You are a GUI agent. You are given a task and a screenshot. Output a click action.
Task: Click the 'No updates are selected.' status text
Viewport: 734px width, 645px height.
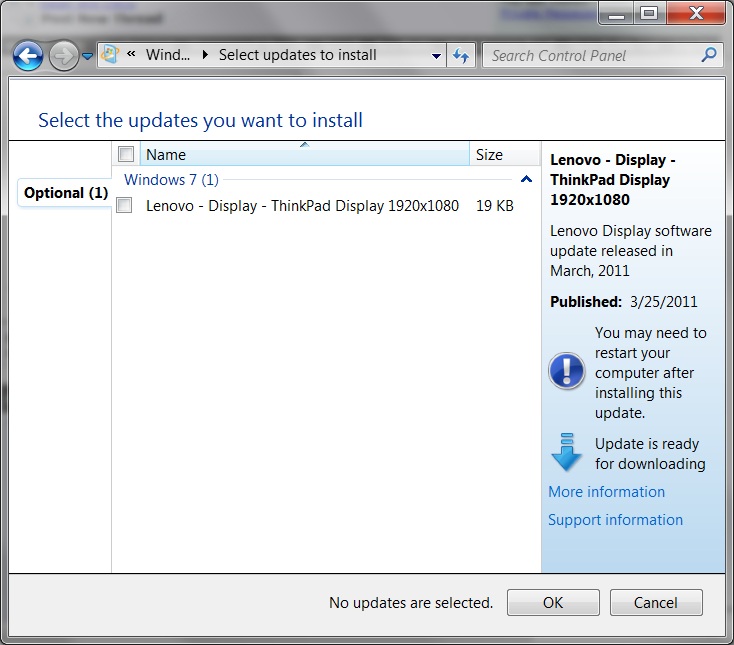pyautogui.click(x=411, y=602)
